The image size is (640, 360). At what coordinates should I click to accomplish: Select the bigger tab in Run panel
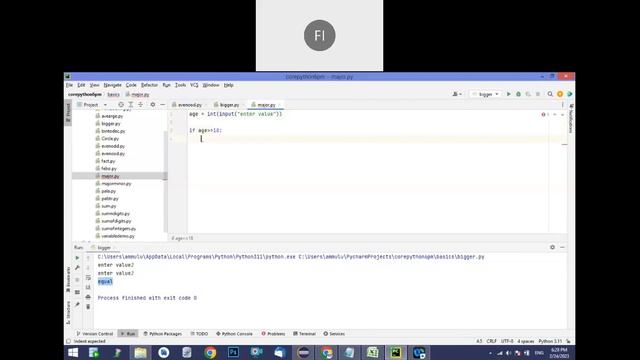(x=103, y=247)
